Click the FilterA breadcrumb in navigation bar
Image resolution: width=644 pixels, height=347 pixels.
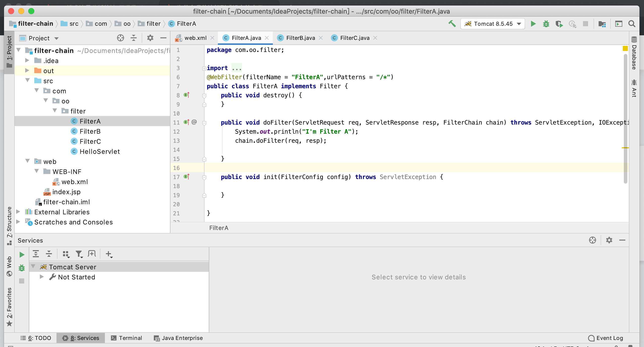(x=182, y=24)
